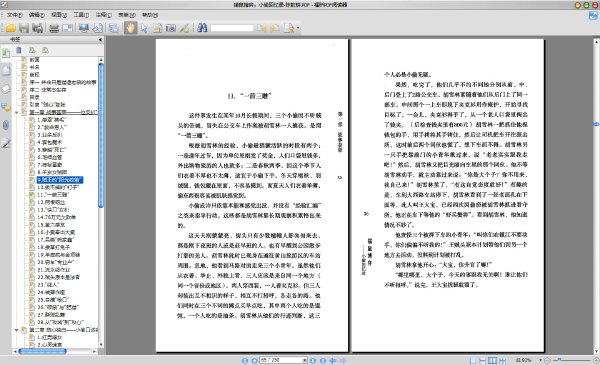Collapse the bookmarks panel with arrow
Screen dimensions: 600x365
point(100,39)
